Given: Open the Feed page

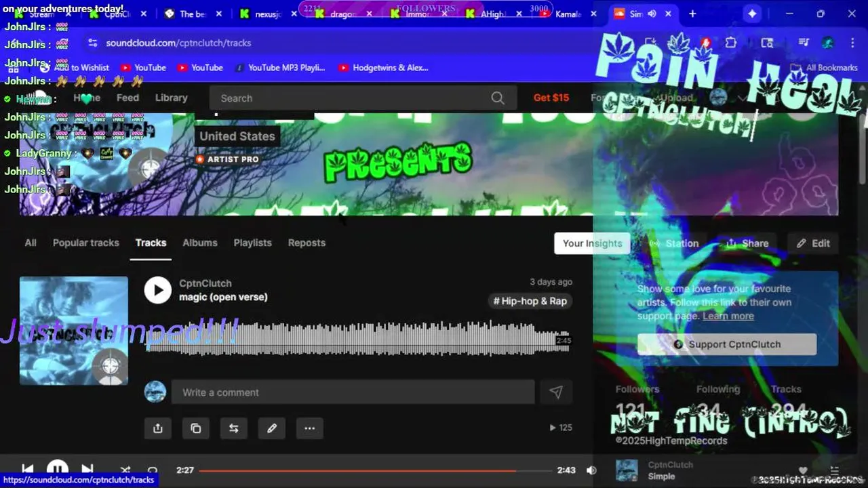Looking at the screenshot, I should (x=127, y=98).
